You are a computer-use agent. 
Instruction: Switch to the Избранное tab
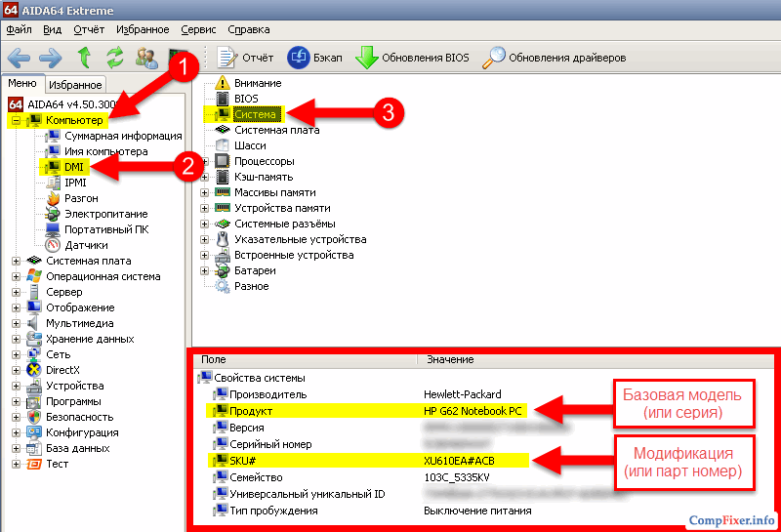pos(75,85)
